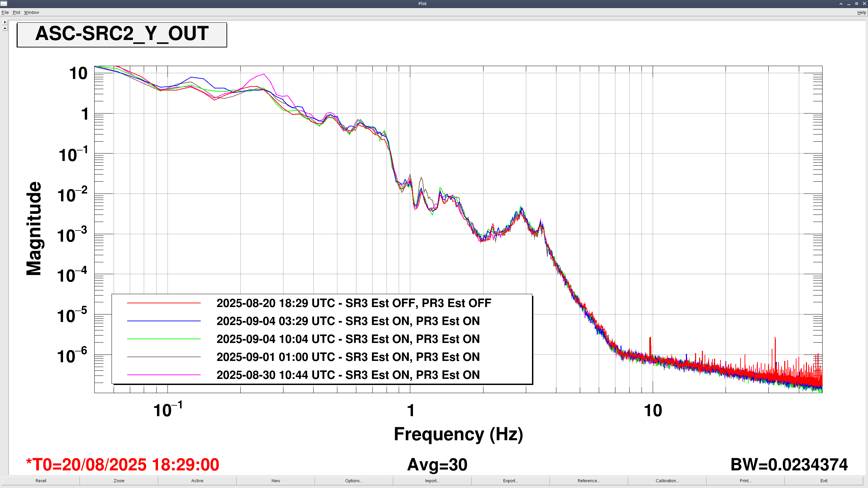Open the File menu
The width and height of the screenshot is (868, 488).
[x=5, y=13]
